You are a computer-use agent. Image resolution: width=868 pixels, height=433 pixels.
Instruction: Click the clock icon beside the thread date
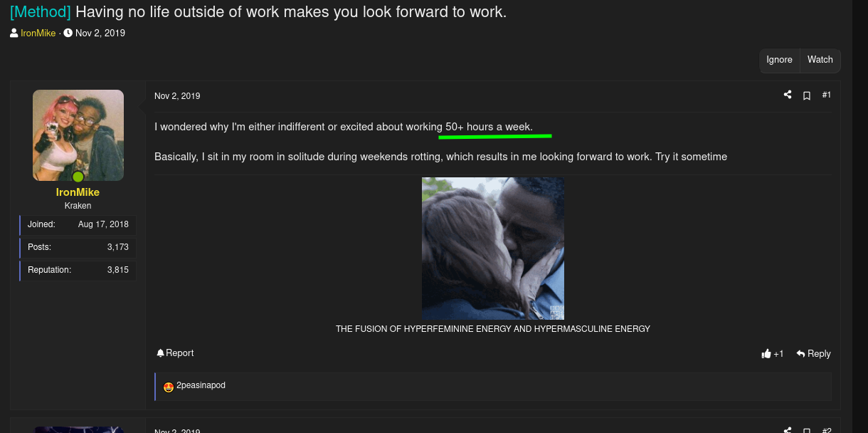(x=68, y=33)
